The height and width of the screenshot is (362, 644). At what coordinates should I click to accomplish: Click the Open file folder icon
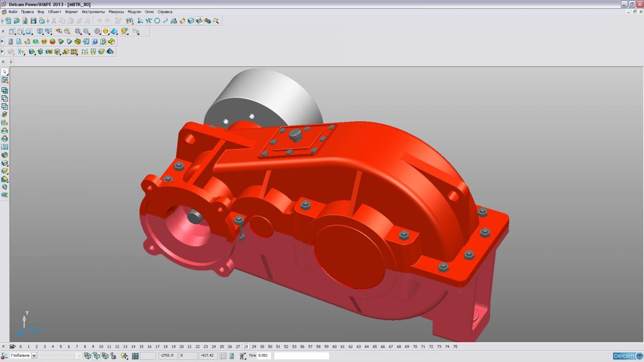[17, 20]
